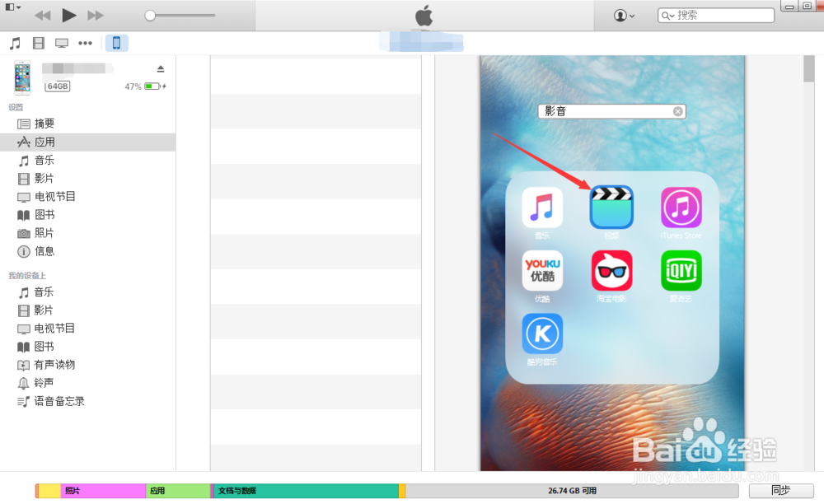Open 音乐 under 我的设备上

point(88,292)
